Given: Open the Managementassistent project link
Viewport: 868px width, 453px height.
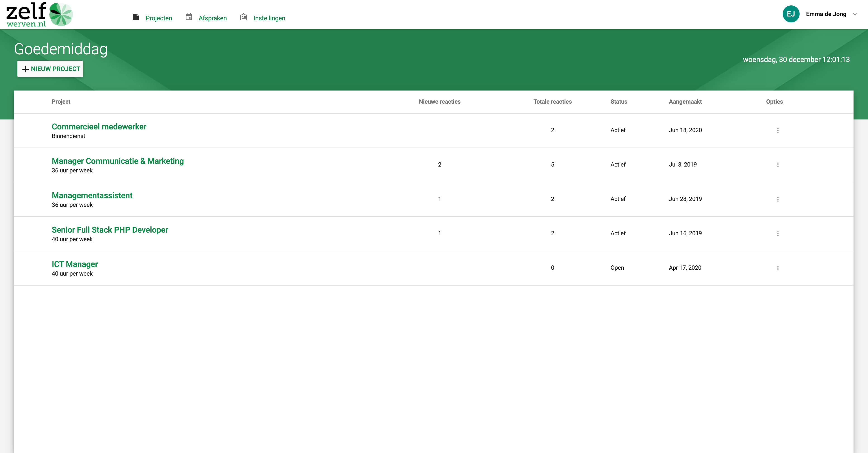Looking at the screenshot, I should pyautogui.click(x=92, y=196).
